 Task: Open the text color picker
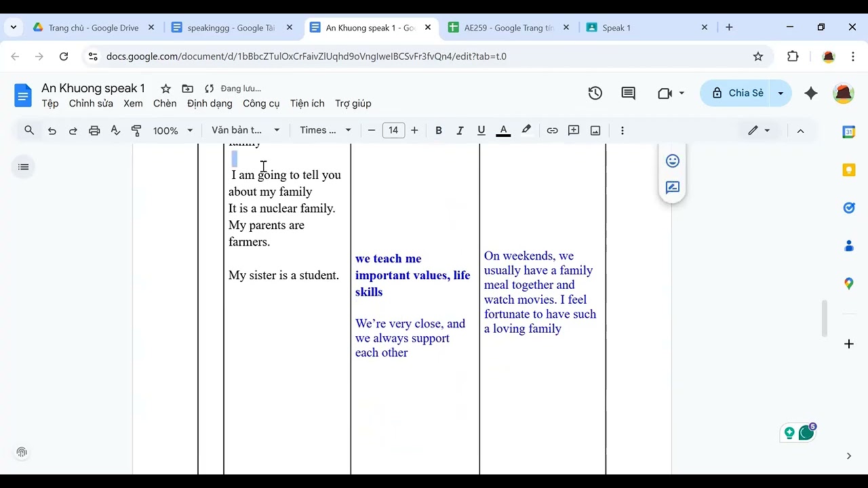[x=503, y=130]
